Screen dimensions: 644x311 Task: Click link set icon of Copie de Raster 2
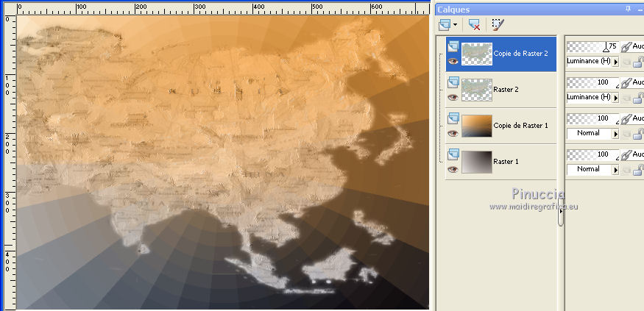626,47
